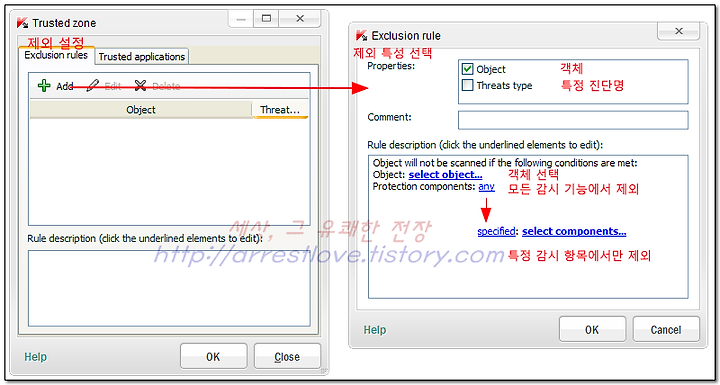
Task: Click the Edit label in toolbar
Action: [112, 86]
